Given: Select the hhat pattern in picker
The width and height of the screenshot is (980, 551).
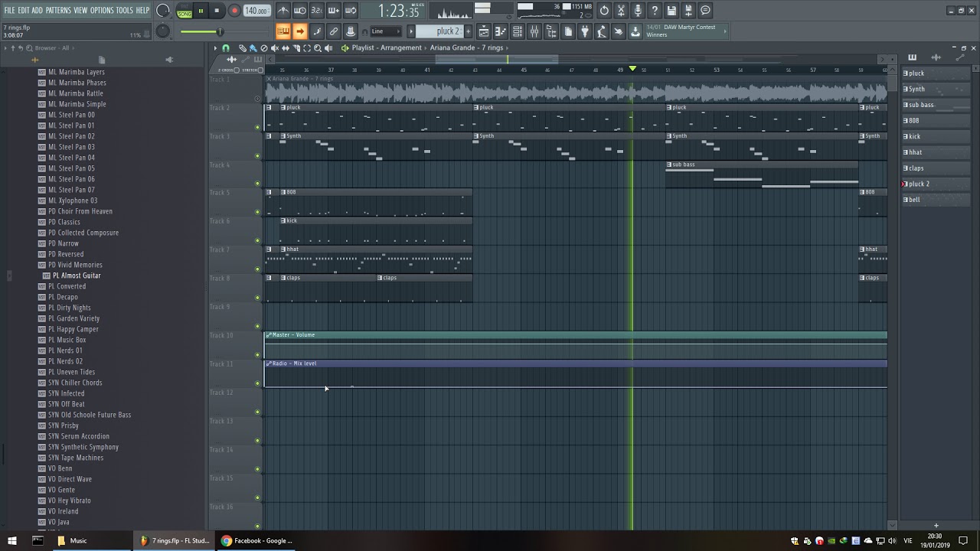Looking at the screenshot, I should [x=935, y=152].
